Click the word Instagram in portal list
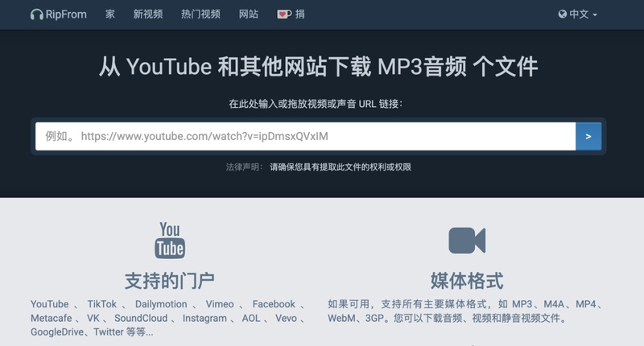The height and width of the screenshot is (346, 644). [204, 318]
